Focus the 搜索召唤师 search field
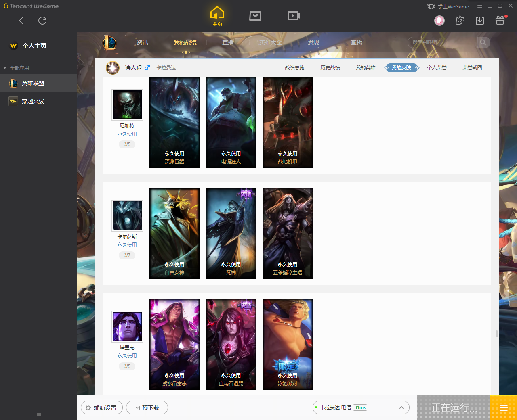 click(x=443, y=42)
